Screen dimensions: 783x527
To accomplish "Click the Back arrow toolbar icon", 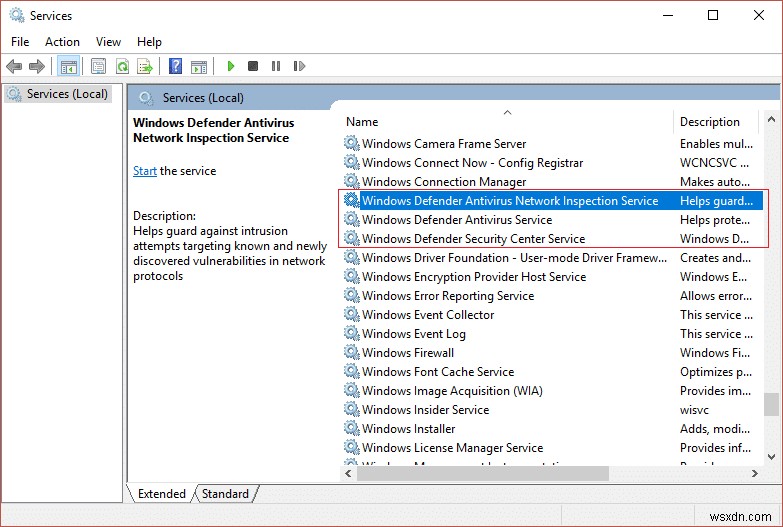I will [14, 66].
